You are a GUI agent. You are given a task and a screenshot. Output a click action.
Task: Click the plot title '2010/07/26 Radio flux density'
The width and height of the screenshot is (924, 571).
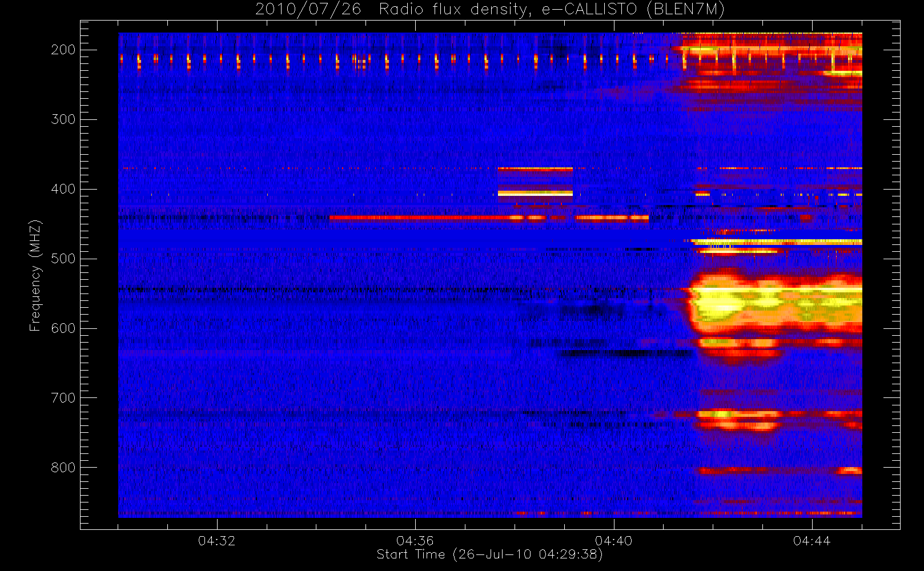click(489, 10)
